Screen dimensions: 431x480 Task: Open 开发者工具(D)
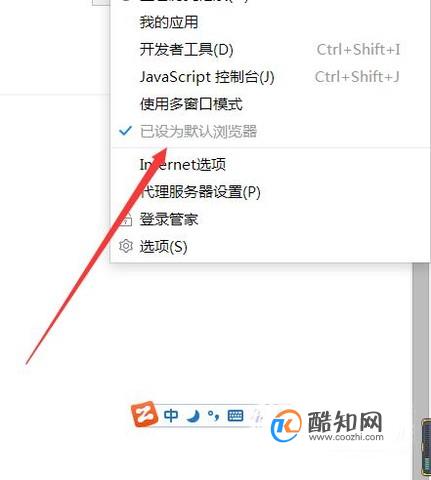click(x=270, y=50)
